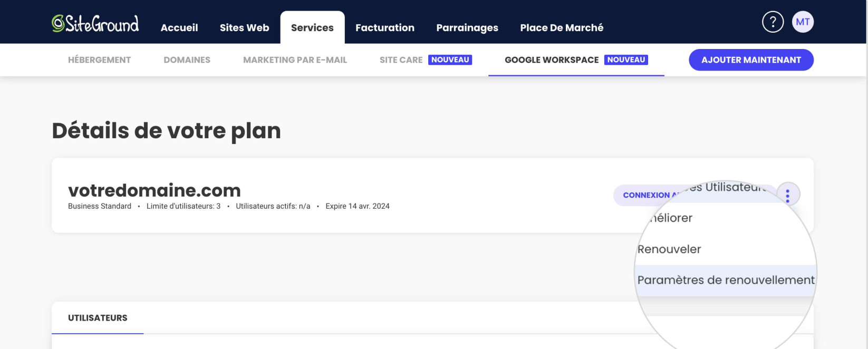Viewport: 868px width, 349px height.
Task: Switch to the Domaines tab
Action: click(187, 60)
